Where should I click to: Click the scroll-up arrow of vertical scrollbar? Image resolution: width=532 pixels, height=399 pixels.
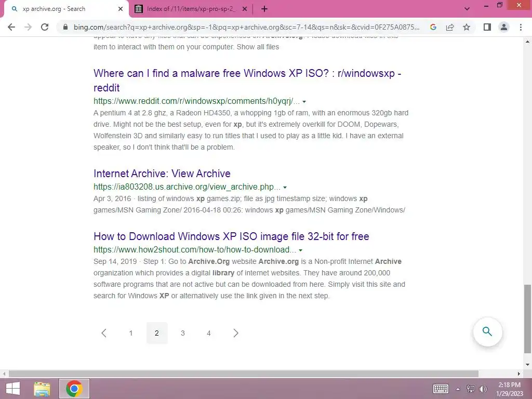(527, 42)
